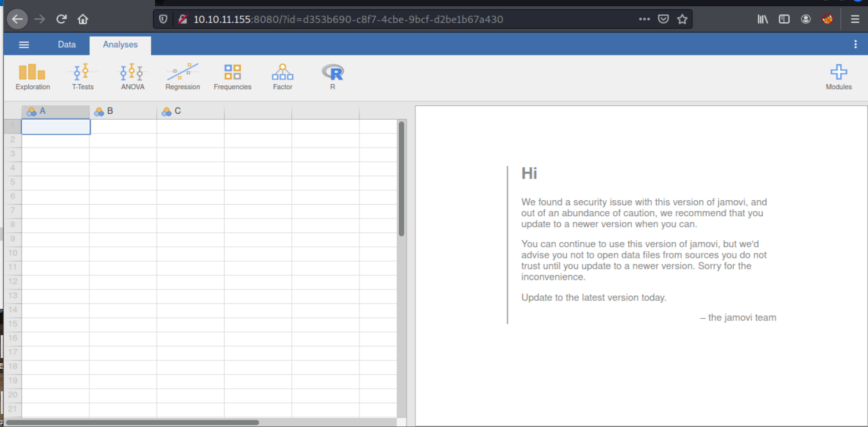Switch to the Data tab
Viewport: 868px width, 427px height.
coord(67,44)
